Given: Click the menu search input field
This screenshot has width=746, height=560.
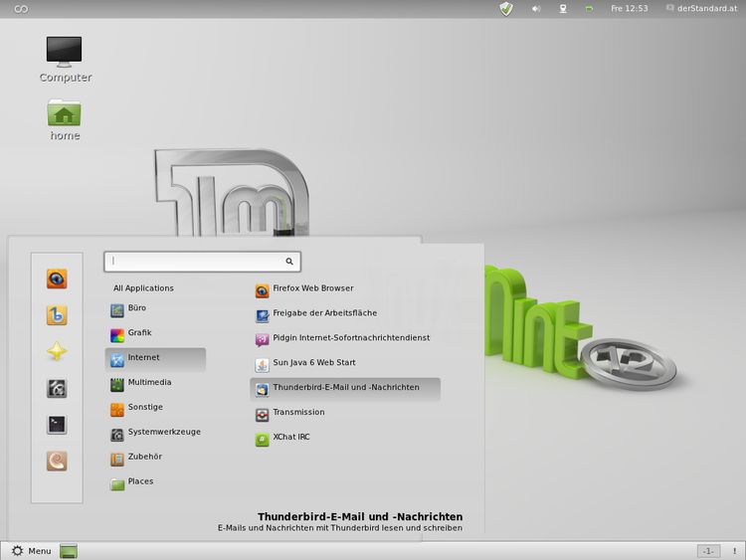Looking at the screenshot, I should pyautogui.click(x=199, y=262).
